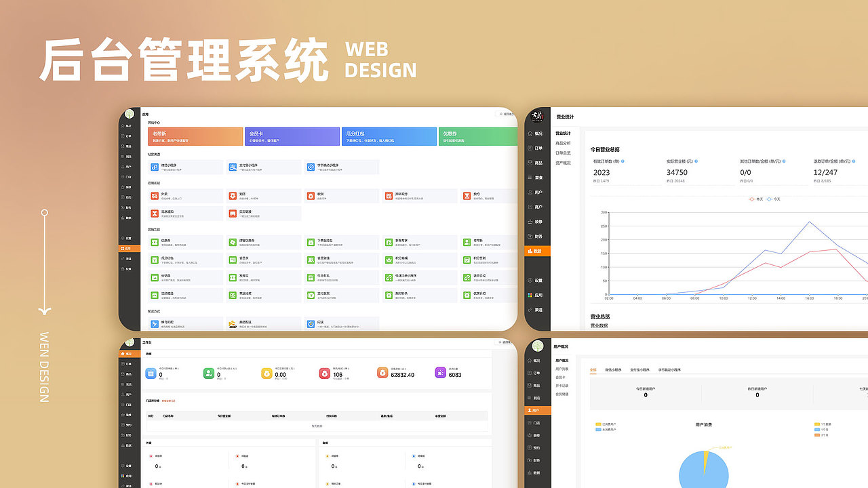Open the 外卖 takeaway app icon
The image size is (868, 488).
click(155, 196)
